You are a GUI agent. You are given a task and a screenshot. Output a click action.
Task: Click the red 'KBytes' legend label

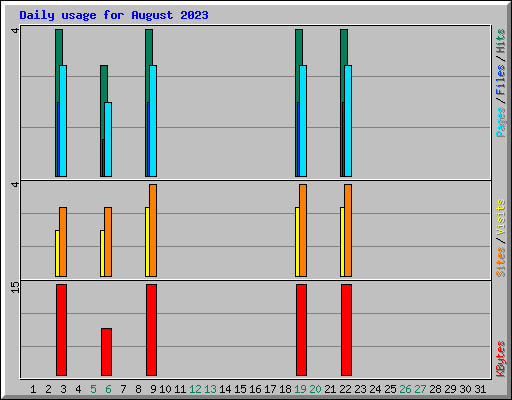(x=501, y=359)
